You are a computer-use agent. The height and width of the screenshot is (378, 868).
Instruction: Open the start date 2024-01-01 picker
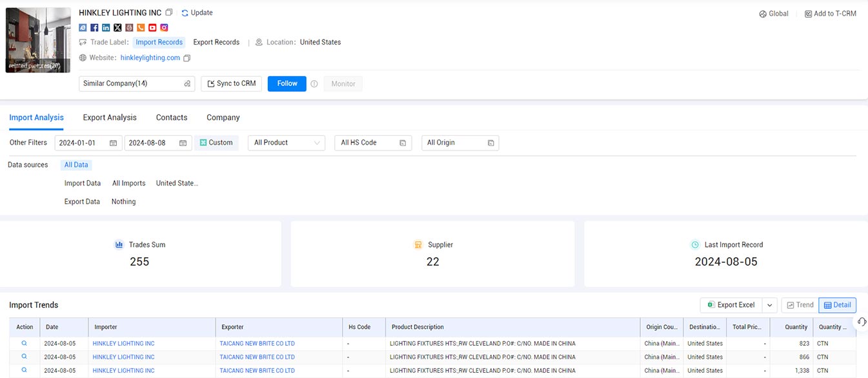[88, 143]
